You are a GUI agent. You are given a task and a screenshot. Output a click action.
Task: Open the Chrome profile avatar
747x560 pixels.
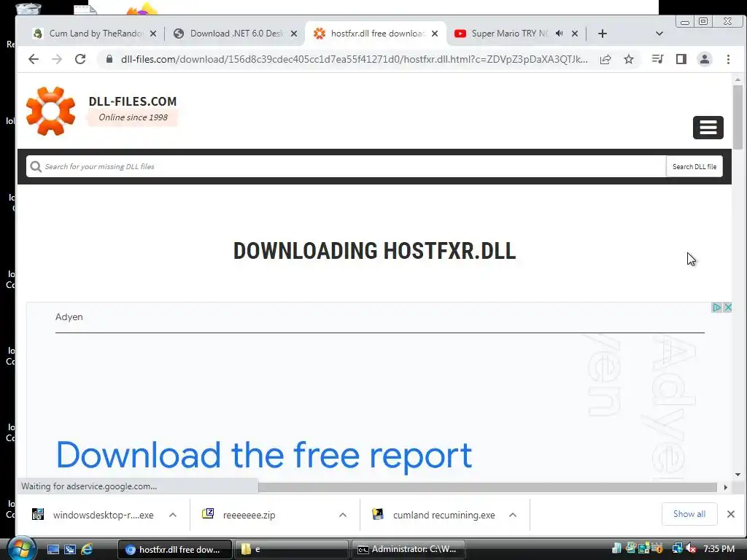pyautogui.click(x=705, y=59)
